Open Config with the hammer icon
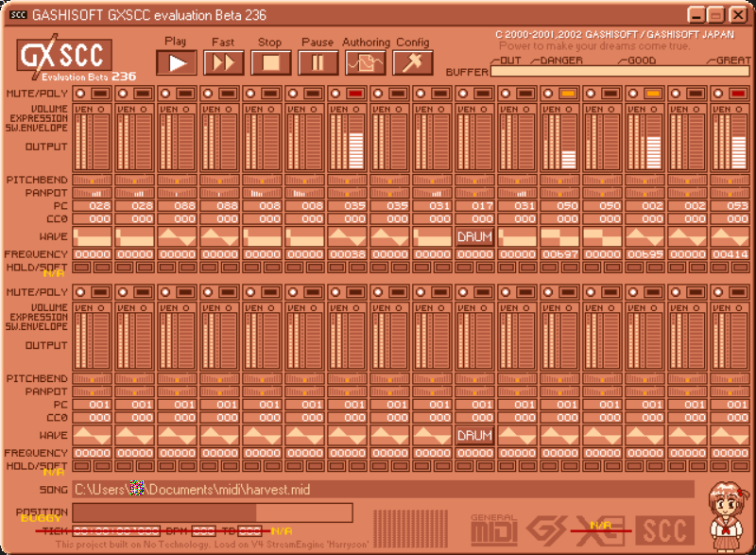The width and height of the screenshot is (756, 555). [412, 62]
